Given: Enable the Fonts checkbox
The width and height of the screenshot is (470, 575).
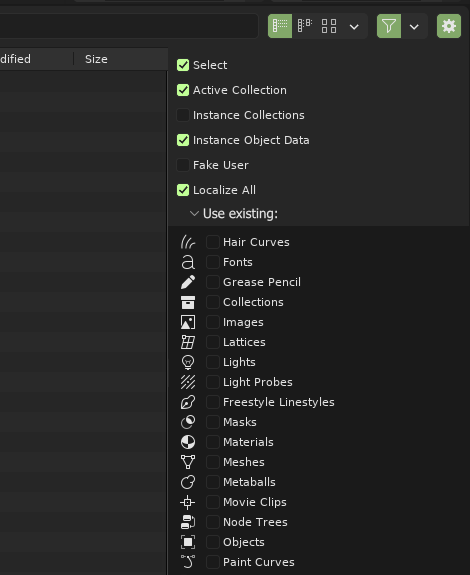Looking at the screenshot, I should [x=213, y=262].
